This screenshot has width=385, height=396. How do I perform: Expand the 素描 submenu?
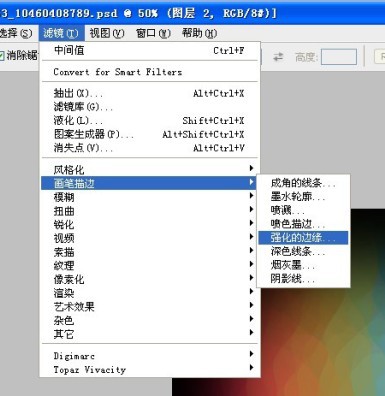tap(149, 252)
